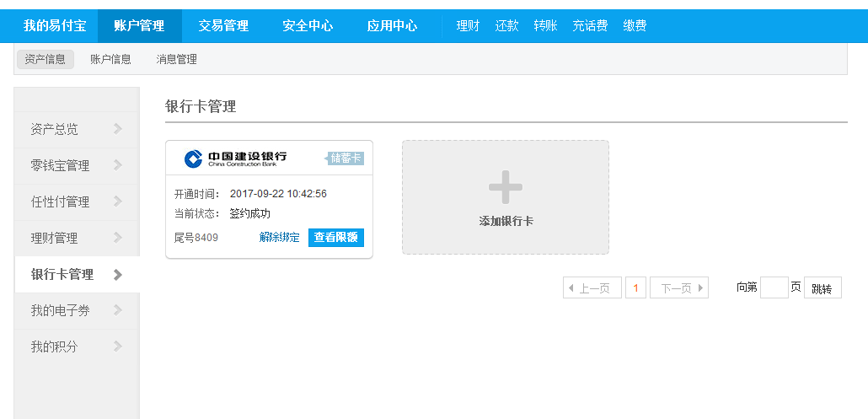Click the 银行卡管理 page heading

point(201,107)
